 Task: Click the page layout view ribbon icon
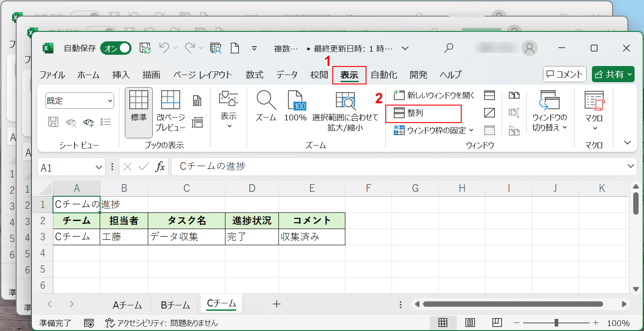(x=197, y=101)
